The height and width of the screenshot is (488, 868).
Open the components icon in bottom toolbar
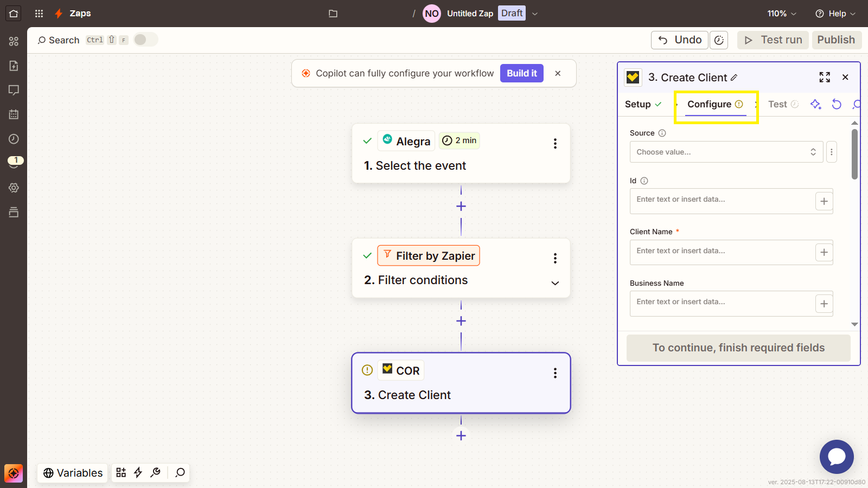click(x=121, y=473)
